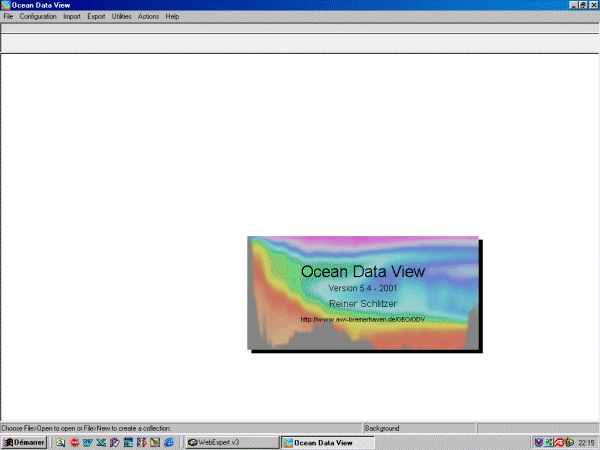Launch the magnifier search quick-launch icon
This screenshot has height=450, width=600.
point(60,443)
